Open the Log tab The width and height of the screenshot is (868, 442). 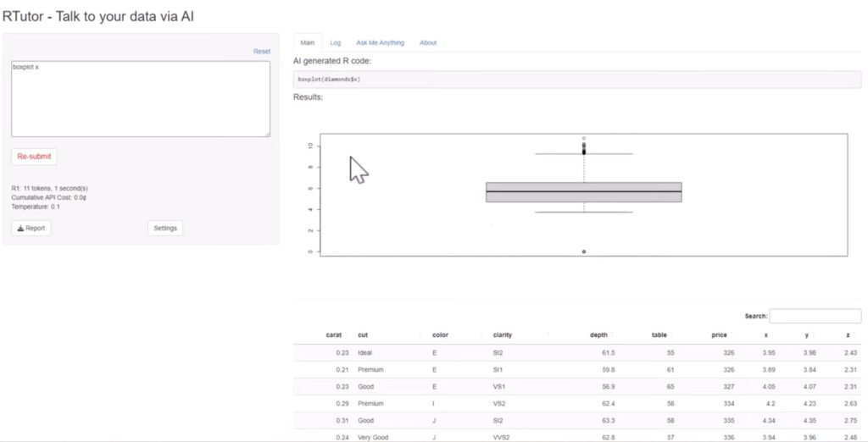pyautogui.click(x=336, y=42)
